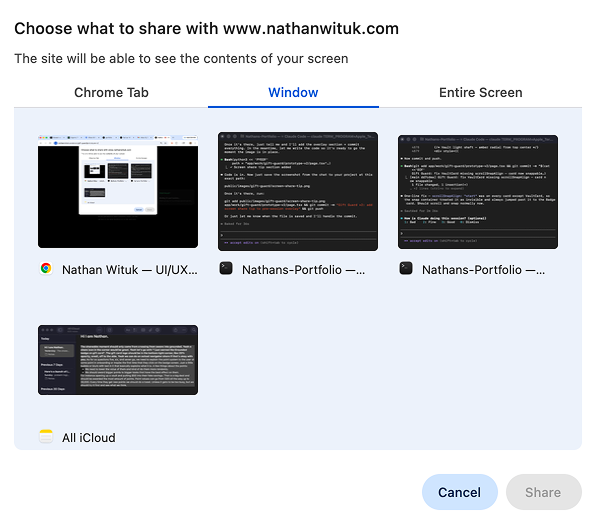Click the Terminal icon under the rightmost thumbnail
Image resolution: width=596 pixels, height=522 pixels.
pos(406,269)
